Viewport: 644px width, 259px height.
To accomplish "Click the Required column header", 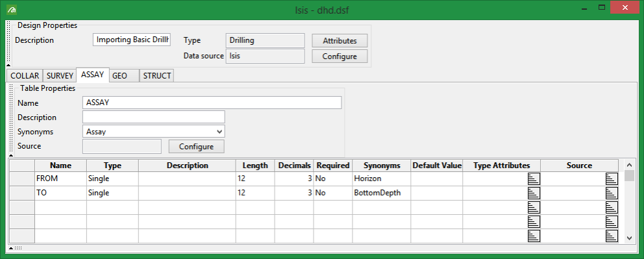I will 333,166.
